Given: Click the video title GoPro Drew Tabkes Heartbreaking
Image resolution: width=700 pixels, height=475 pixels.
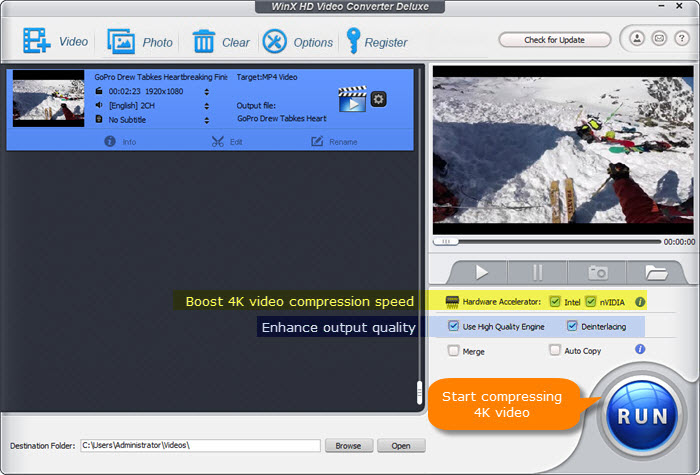Looking at the screenshot, I should (161, 77).
